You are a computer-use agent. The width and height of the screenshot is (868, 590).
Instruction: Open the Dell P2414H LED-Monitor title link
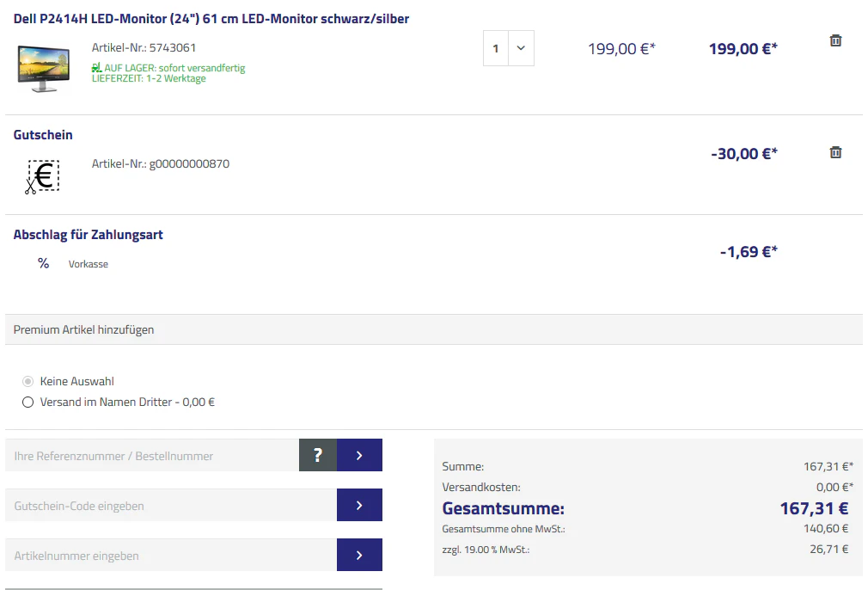(211, 19)
